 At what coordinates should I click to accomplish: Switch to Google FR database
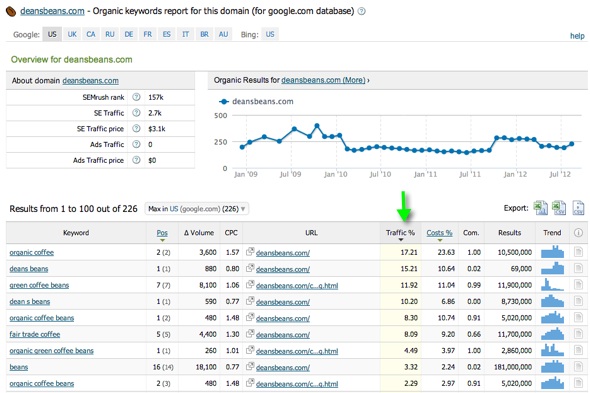[x=148, y=34]
